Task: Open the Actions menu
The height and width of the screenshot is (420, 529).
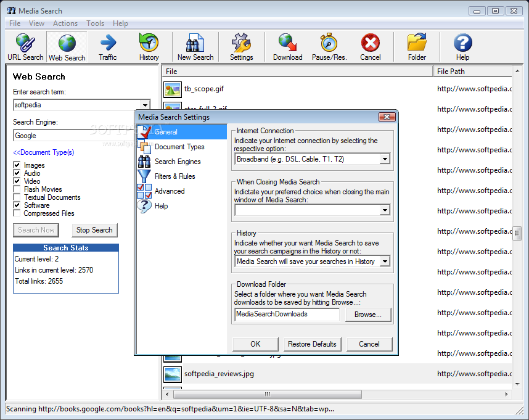Action: click(65, 23)
